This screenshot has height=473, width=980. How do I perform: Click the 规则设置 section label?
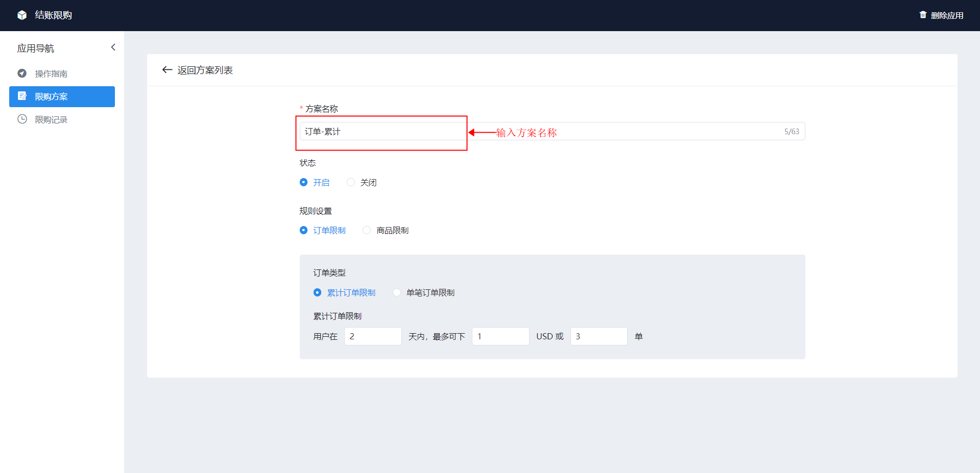coord(316,211)
